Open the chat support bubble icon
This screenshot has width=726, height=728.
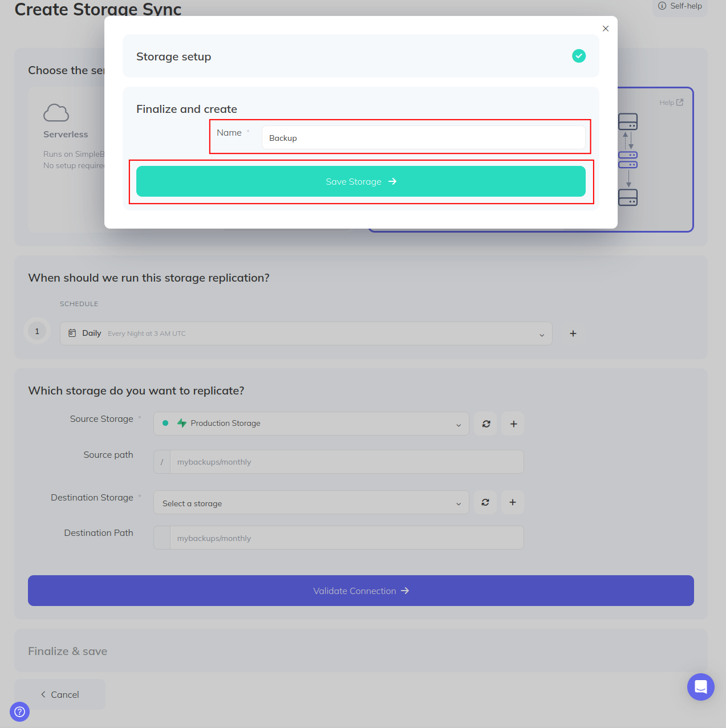[x=701, y=687]
